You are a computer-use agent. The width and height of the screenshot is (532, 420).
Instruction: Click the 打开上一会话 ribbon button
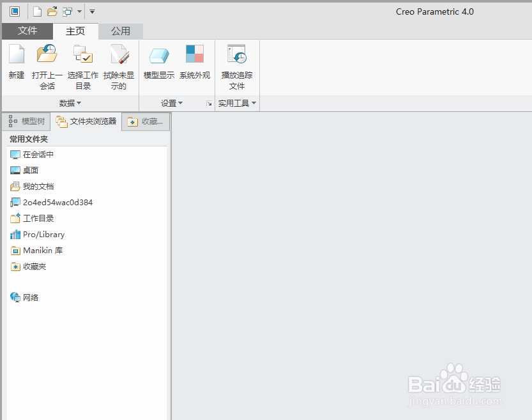[47, 67]
